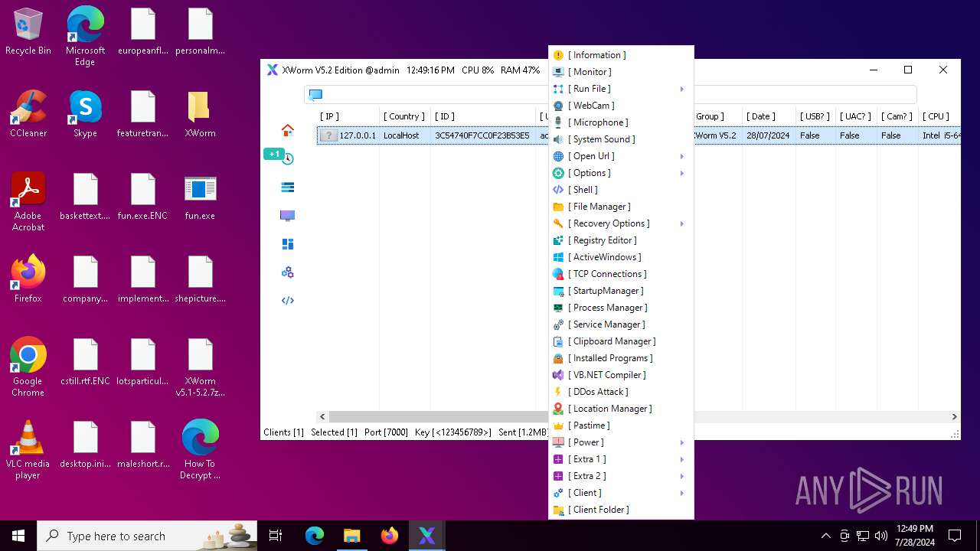Click the WebCam icon in context menu
The height and width of the screenshot is (551, 980).
(558, 106)
